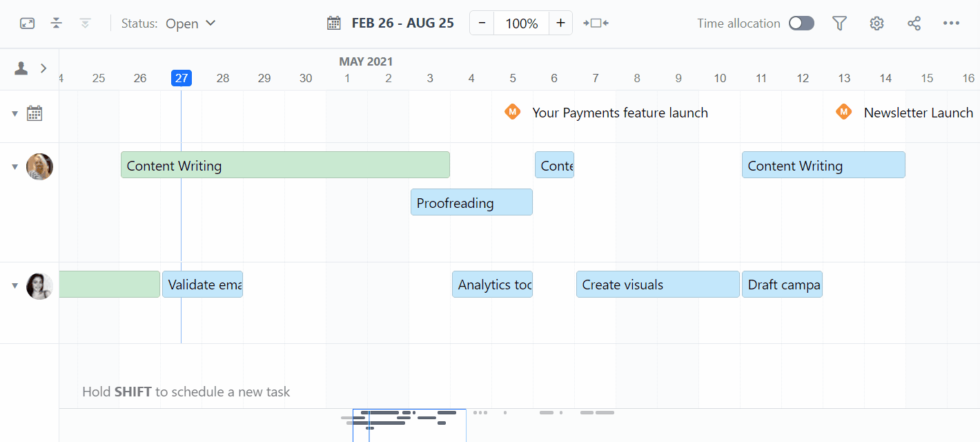
Task: Open the filter funnel icon
Action: coord(839,23)
